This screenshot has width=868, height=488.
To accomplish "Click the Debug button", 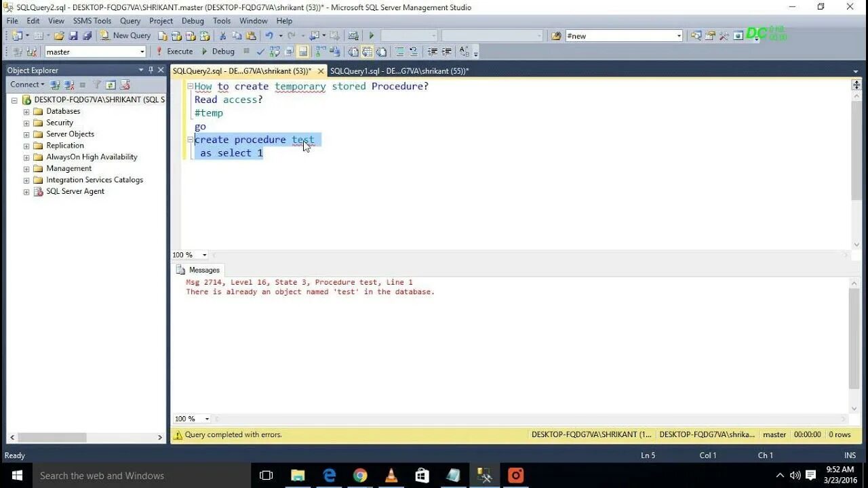I will tap(218, 52).
